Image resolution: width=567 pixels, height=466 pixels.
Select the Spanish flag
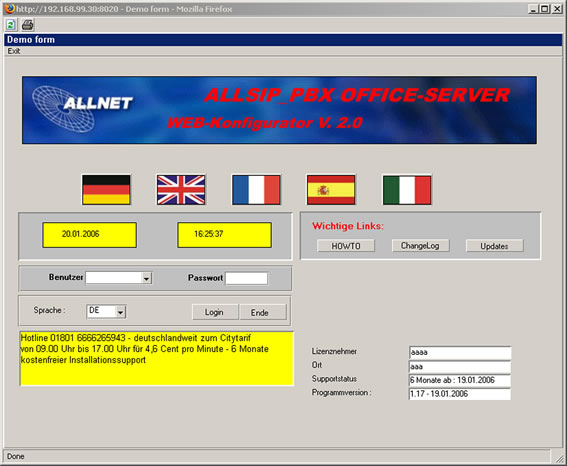[331, 190]
